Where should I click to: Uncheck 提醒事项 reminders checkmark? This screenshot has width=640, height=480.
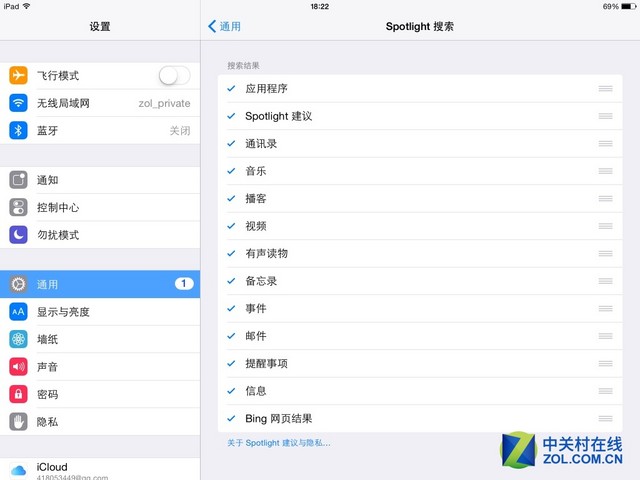tap(231, 363)
